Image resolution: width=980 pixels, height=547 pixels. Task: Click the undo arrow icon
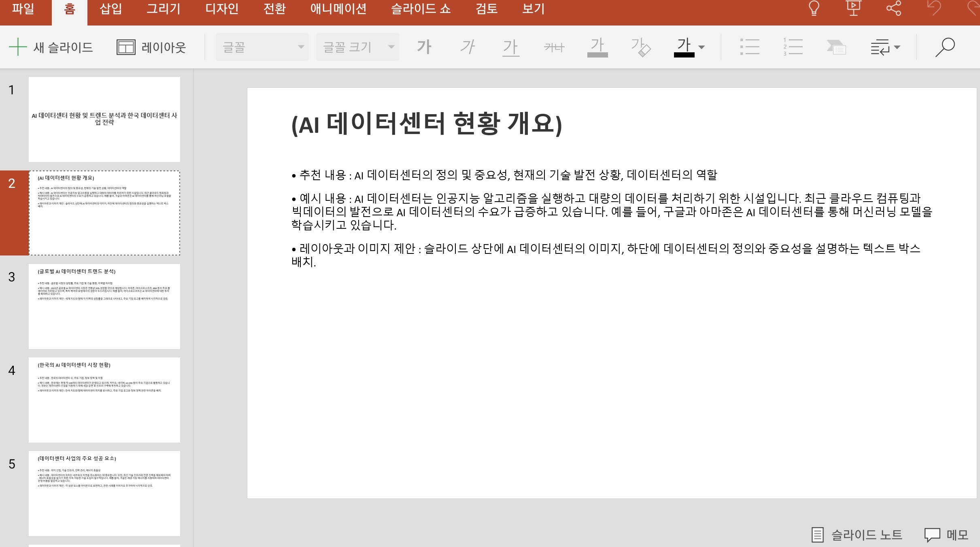934,8
